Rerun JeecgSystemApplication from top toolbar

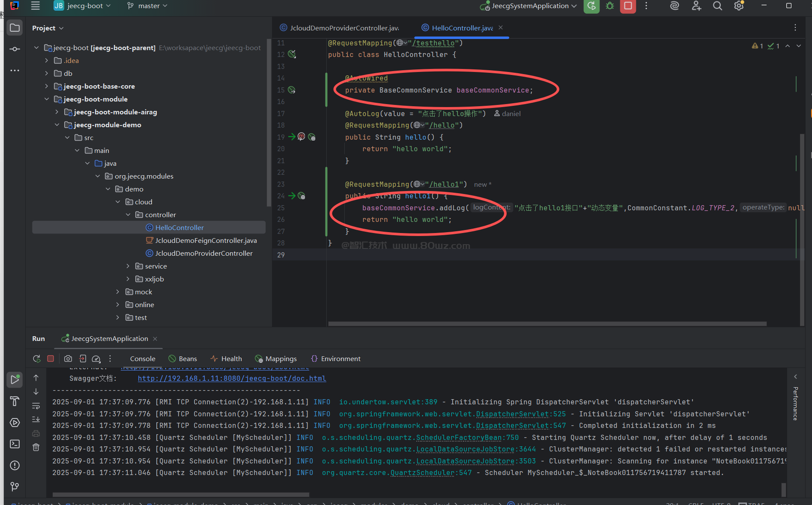[591, 6]
